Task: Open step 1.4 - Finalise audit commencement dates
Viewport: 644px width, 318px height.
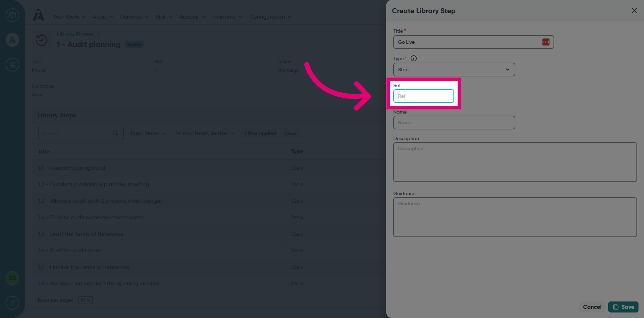Action: [91, 218]
